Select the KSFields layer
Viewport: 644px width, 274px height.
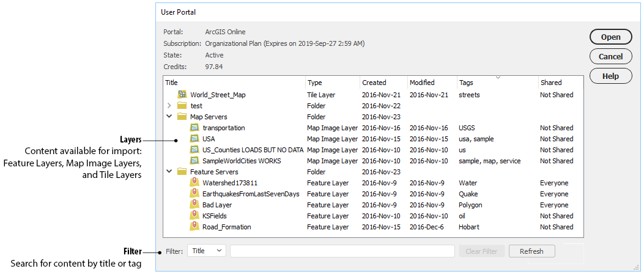click(215, 216)
